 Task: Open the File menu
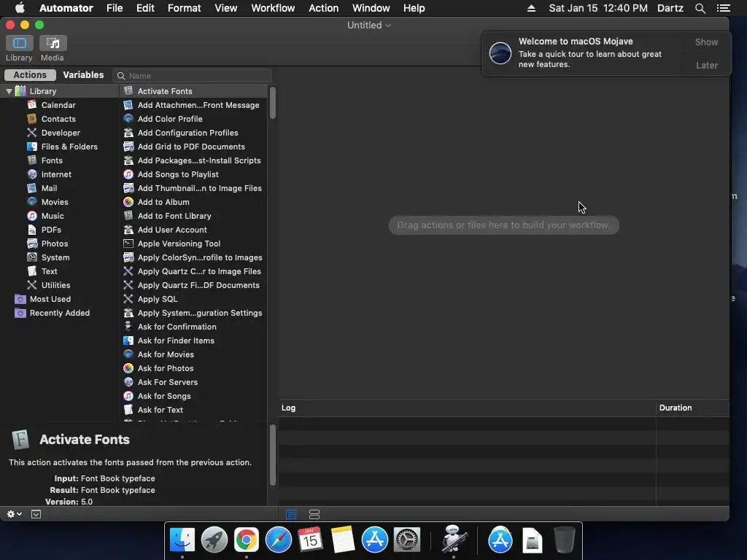coord(115,8)
